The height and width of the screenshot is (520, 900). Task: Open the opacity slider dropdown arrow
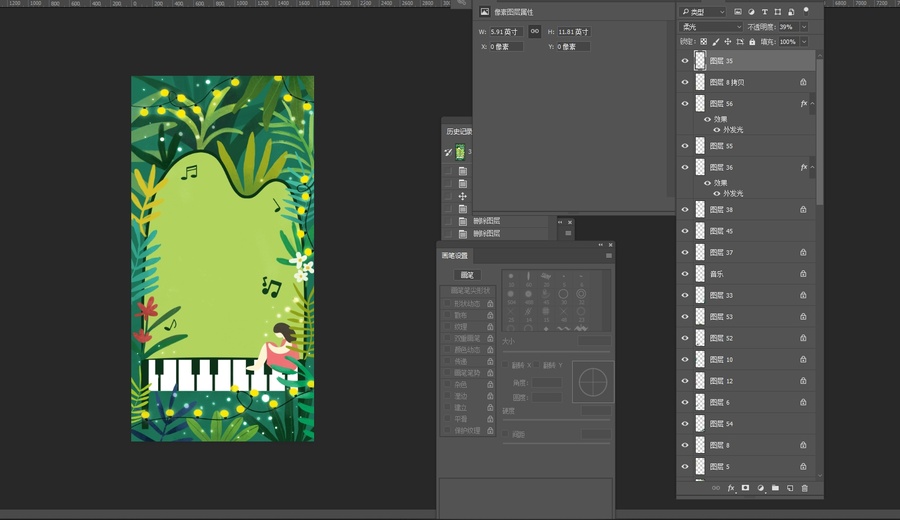804,27
